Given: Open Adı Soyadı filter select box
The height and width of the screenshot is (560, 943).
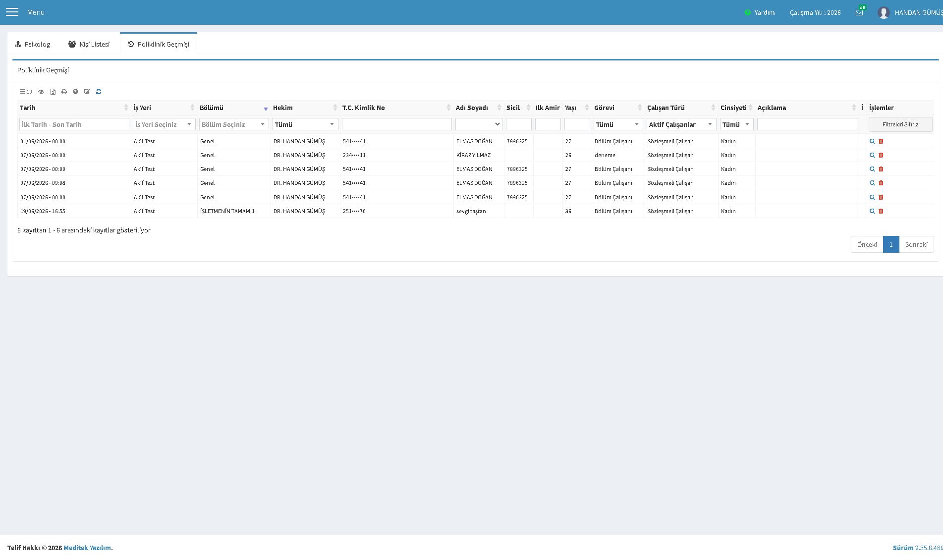Looking at the screenshot, I should 479,124.
